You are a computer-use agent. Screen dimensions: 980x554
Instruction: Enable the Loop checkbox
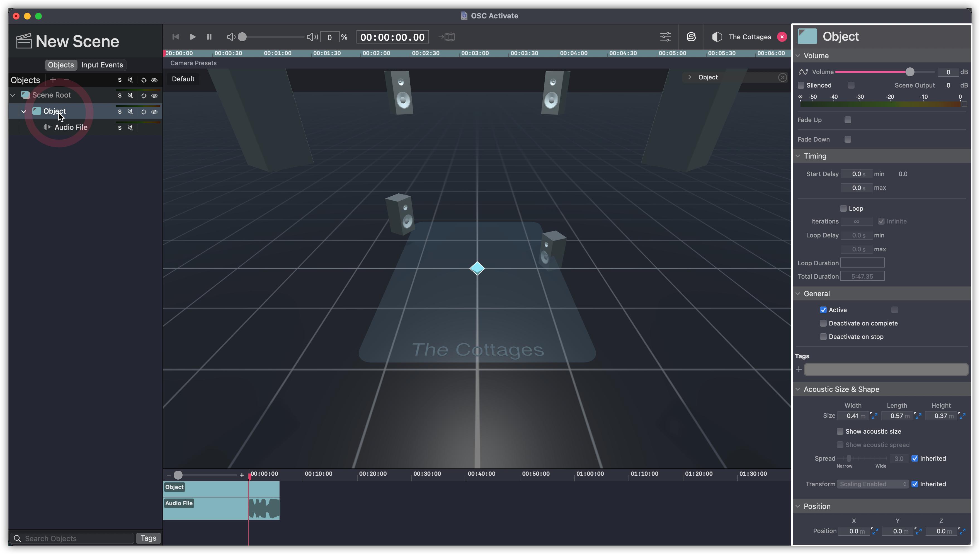[x=843, y=208]
